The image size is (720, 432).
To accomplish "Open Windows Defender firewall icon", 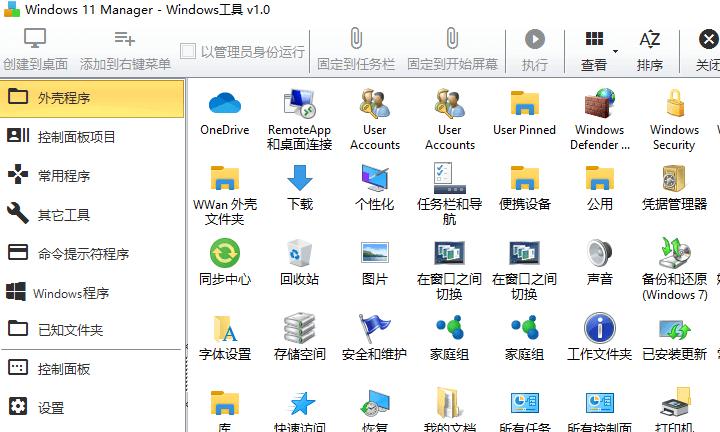I will point(600,105).
